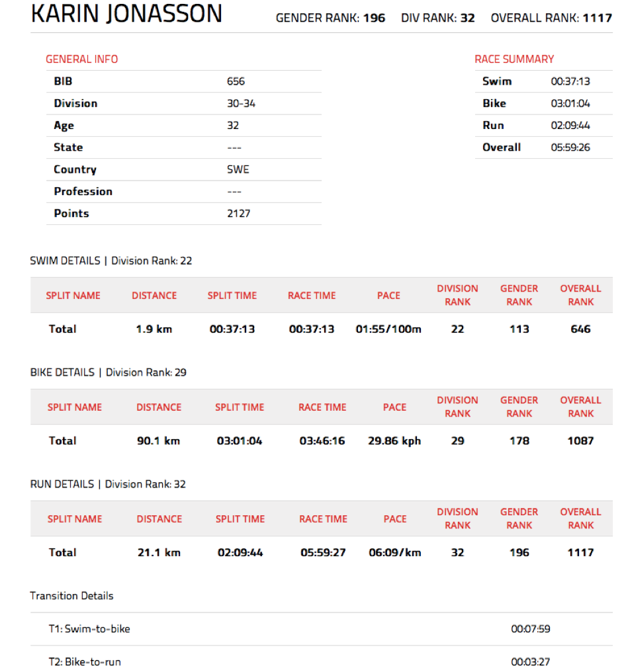The height and width of the screenshot is (672, 624).
Task: Click the KARIN JONASSON athlete name heading
Action: tap(126, 15)
